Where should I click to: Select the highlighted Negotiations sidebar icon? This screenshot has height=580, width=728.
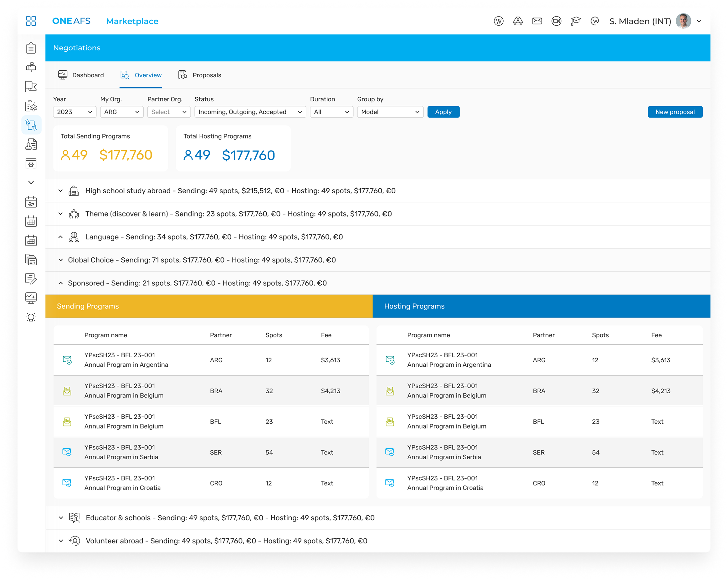31,125
